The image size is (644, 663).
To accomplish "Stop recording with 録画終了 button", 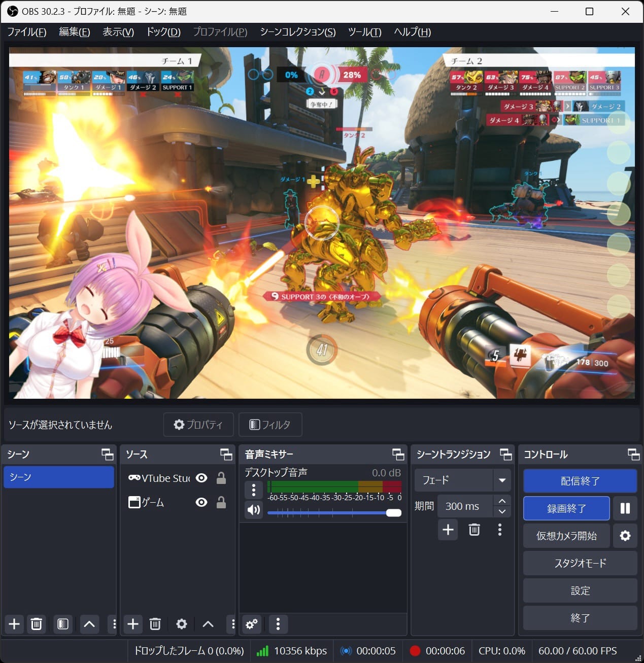I will point(566,508).
